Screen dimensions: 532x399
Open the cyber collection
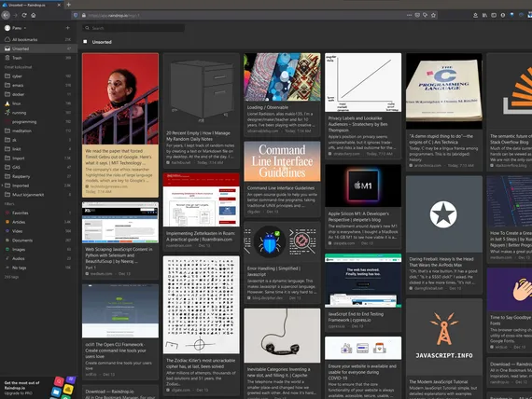[38, 76]
